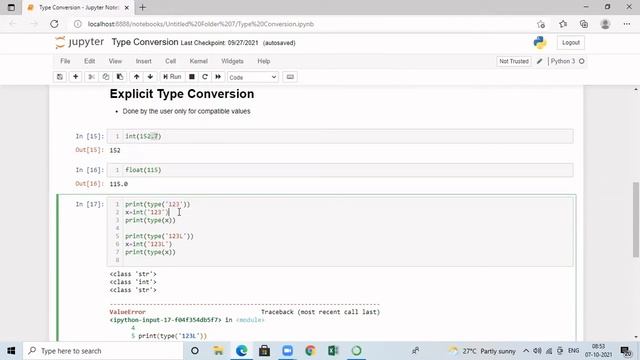The width and height of the screenshot is (640, 360).
Task: Click the browser address bar URL
Action: [x=201, y=24]
